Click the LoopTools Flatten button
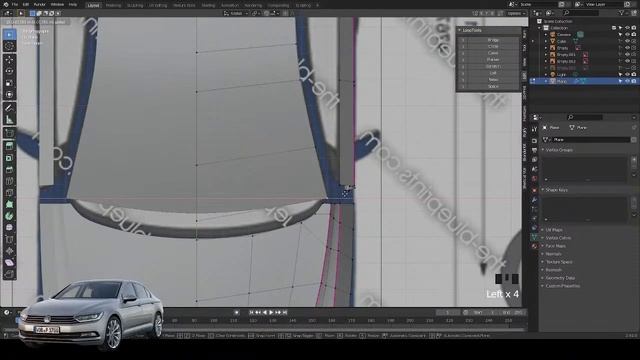Viewport: 640px width, 360px height. [492, 60]
